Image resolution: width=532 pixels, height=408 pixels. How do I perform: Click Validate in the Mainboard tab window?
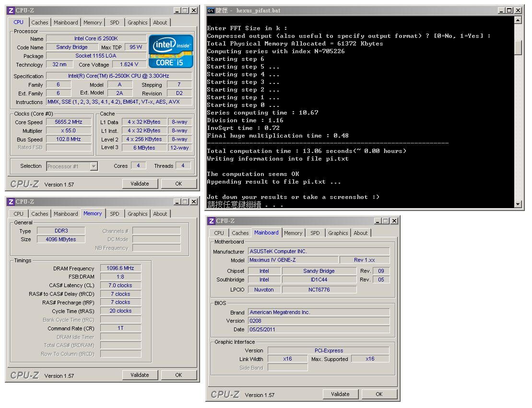340,394
